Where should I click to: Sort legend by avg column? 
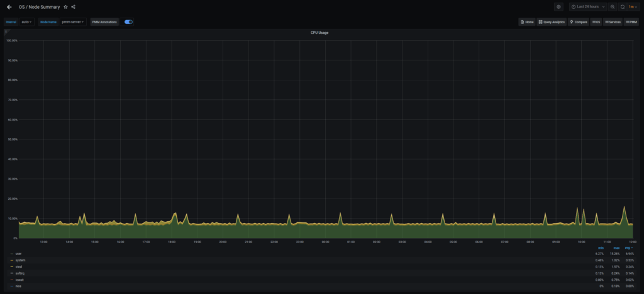(630, 248)
